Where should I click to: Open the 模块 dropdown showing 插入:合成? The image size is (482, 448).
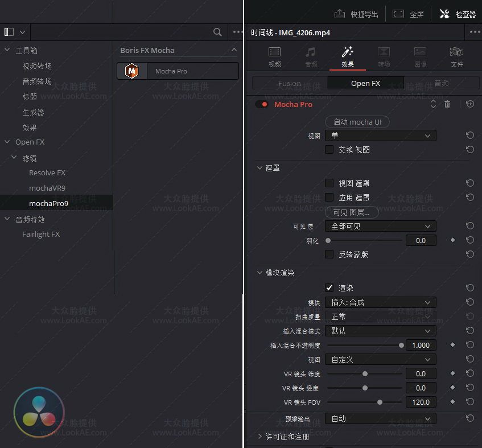pos(380,302)
